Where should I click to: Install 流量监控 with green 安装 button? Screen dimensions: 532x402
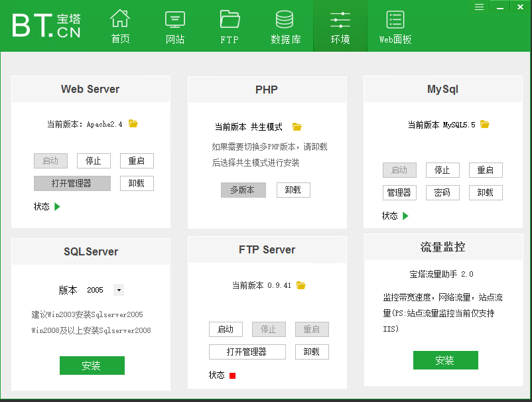[446, 360]
